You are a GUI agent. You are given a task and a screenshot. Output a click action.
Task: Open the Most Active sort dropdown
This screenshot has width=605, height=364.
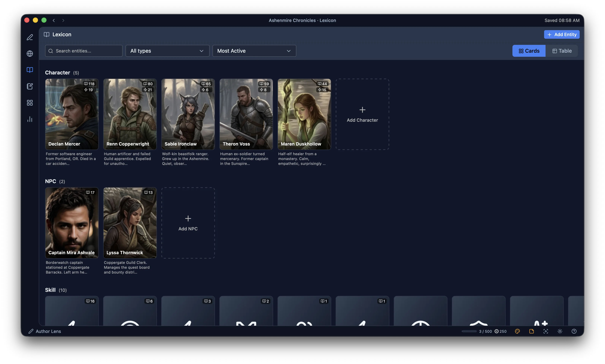(x=254, y=51)
